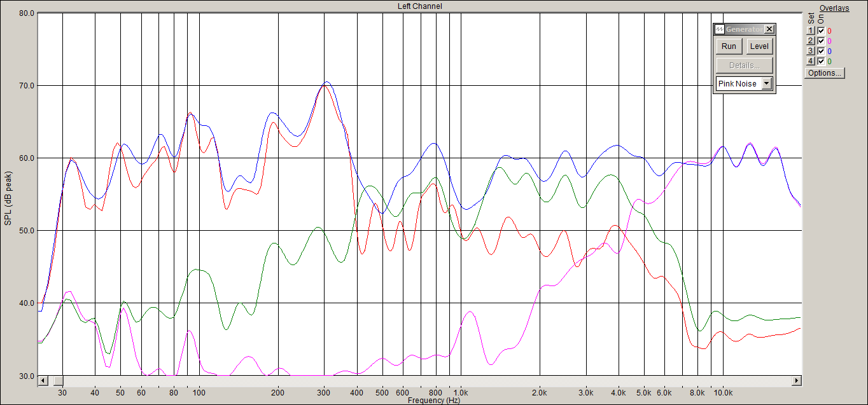Click the Overlays heading link

[x=834, y=8]
